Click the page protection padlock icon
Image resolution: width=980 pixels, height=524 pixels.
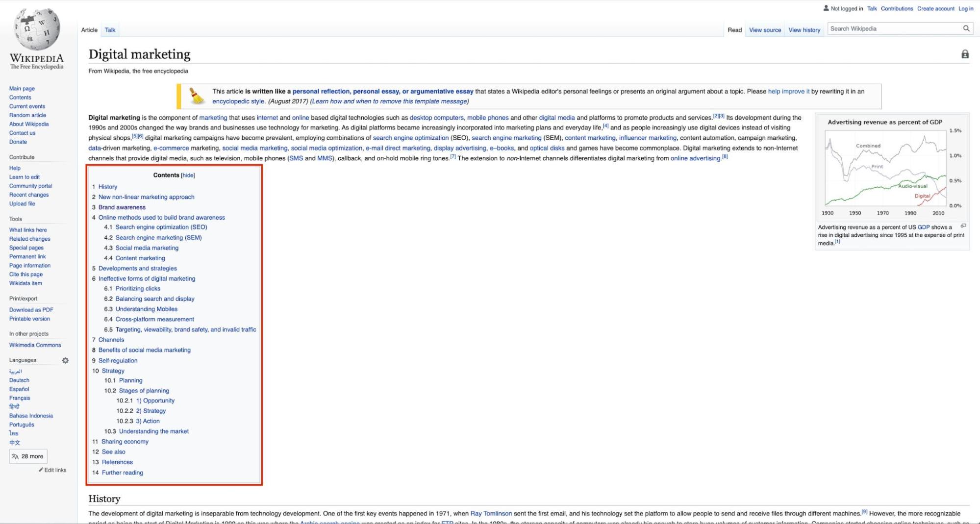(x=965, y=54)
